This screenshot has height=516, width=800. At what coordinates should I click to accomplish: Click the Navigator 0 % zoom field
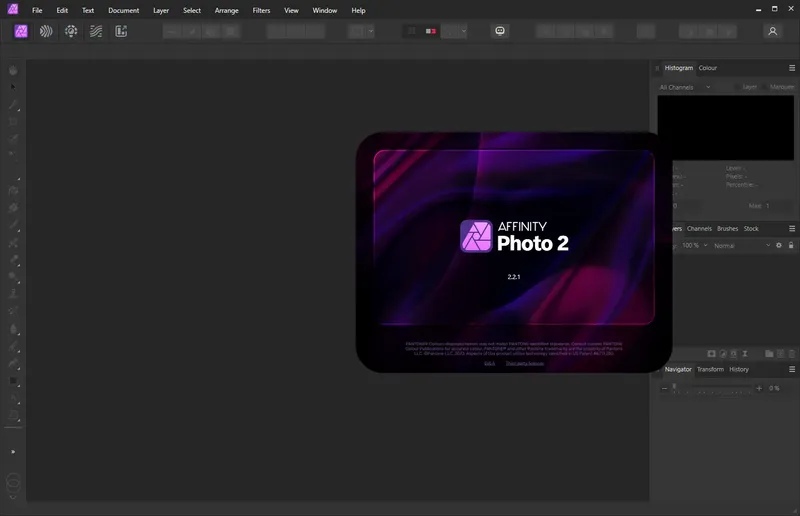(774, 388)
